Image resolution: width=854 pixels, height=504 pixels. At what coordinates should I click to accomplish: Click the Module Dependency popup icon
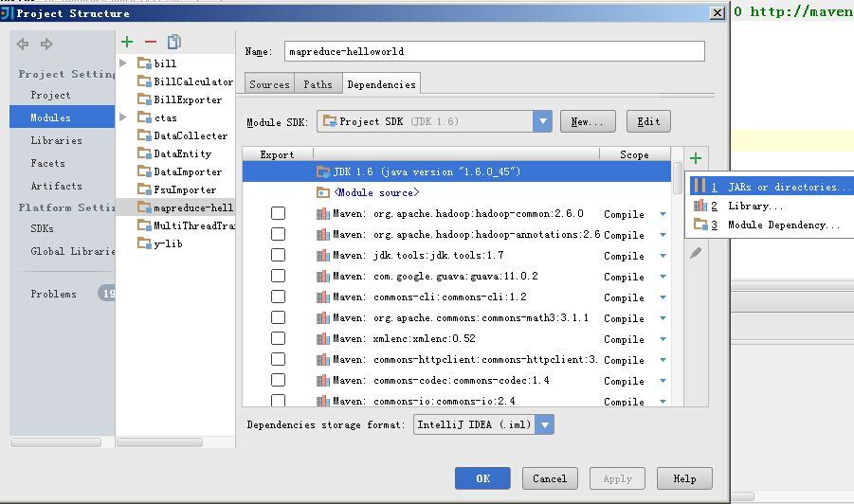click(x=700, y=225)
